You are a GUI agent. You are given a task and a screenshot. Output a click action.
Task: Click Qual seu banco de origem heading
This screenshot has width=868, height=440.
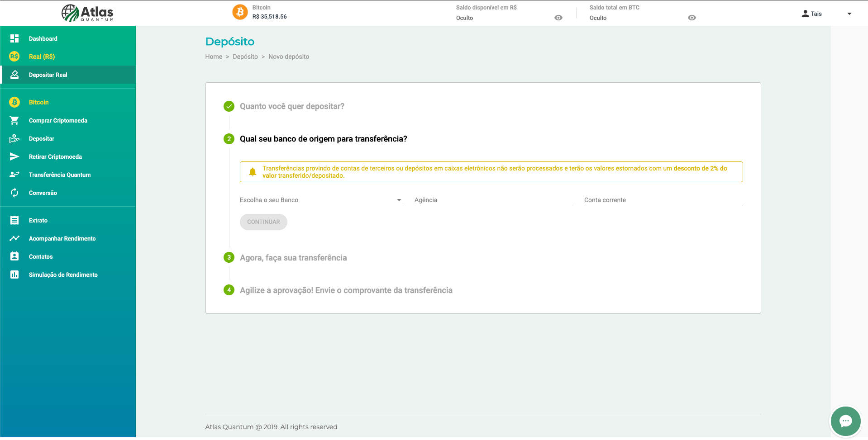point(324,139)
